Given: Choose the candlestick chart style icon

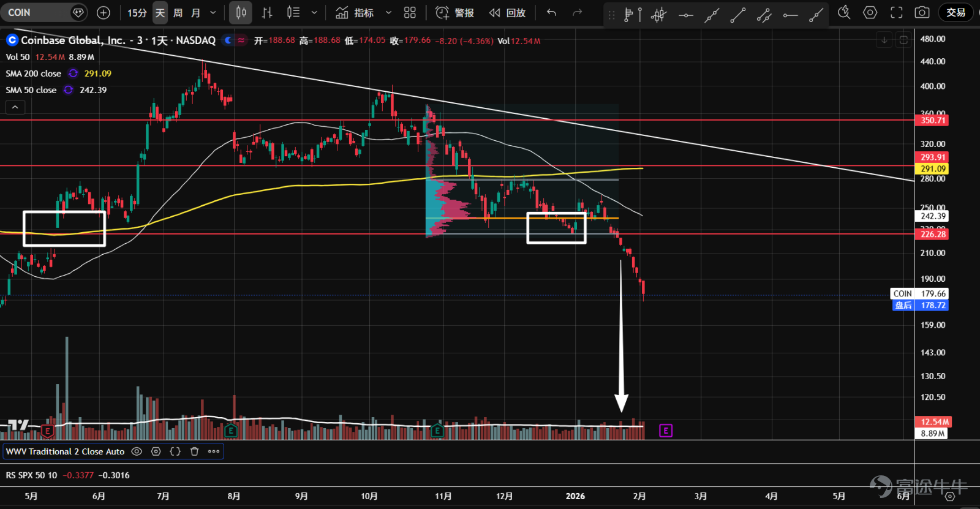Looking at the screenshot, I should point(241,12).
